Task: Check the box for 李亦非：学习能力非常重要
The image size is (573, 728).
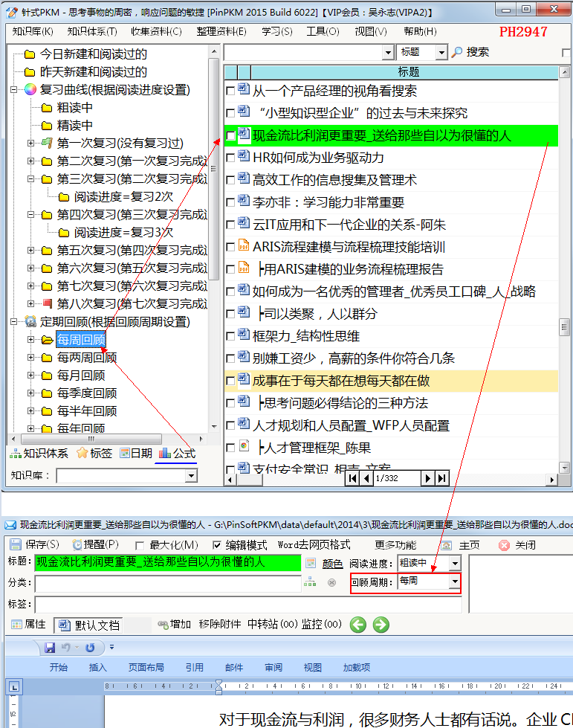Action: coord(230,202)
